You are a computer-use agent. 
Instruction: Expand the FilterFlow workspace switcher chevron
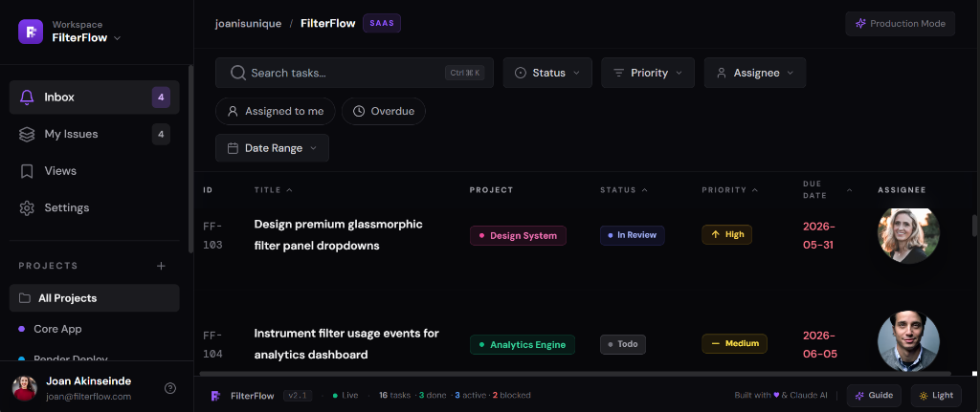pos(117,38)
